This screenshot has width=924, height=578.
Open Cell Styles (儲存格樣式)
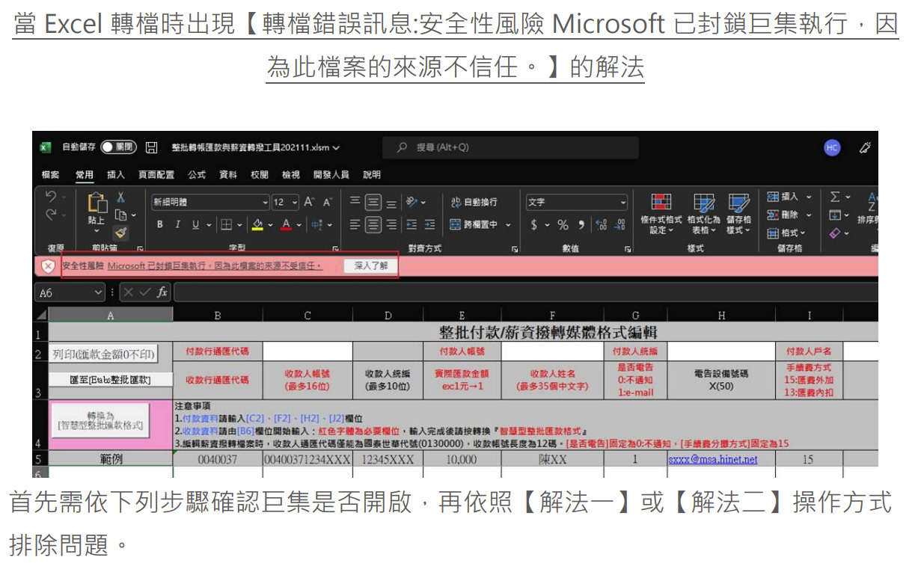coord(738,214)
